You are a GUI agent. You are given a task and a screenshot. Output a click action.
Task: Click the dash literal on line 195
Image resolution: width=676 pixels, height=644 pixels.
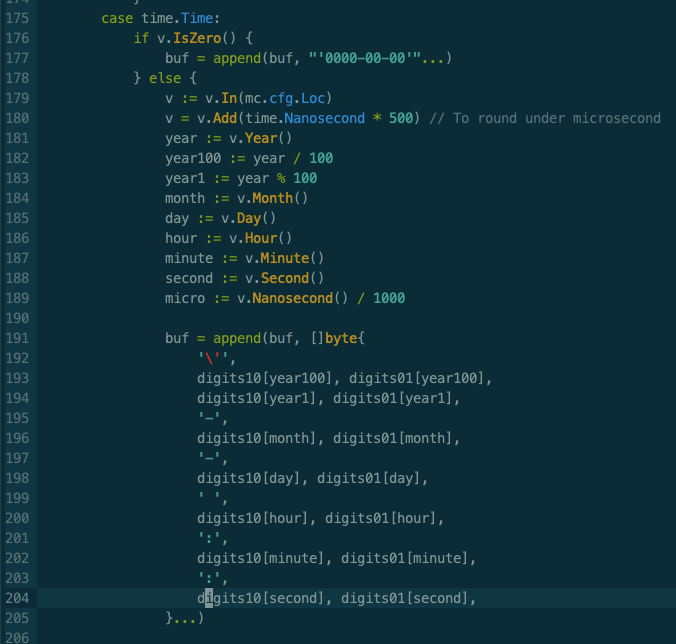[209, 418]
